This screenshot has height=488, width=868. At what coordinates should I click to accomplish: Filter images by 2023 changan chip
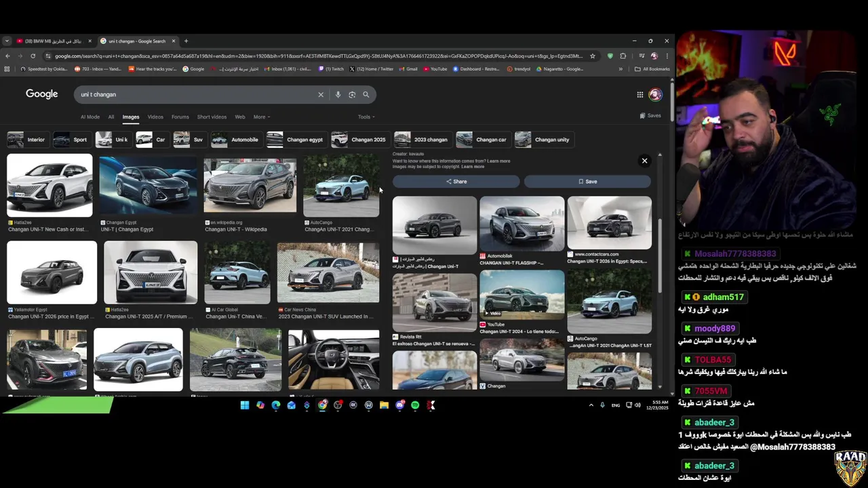422,140
